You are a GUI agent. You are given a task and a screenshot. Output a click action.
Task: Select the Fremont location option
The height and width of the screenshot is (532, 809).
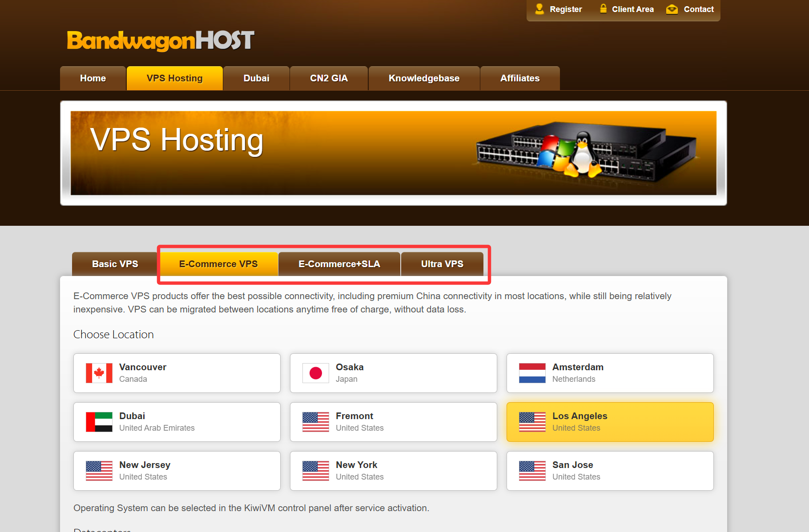(393, 422)
